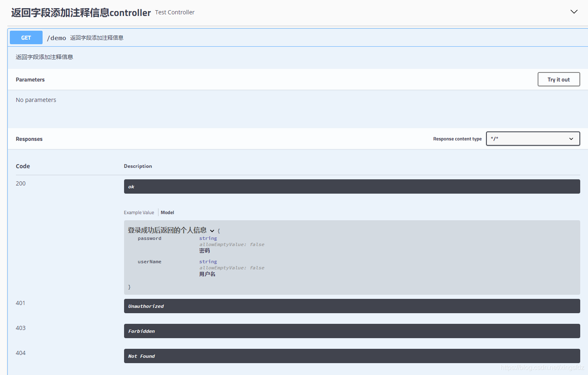This screenshot has height=375, width=588.
Task: Click the ok response description bar
Action: [352, 187]
